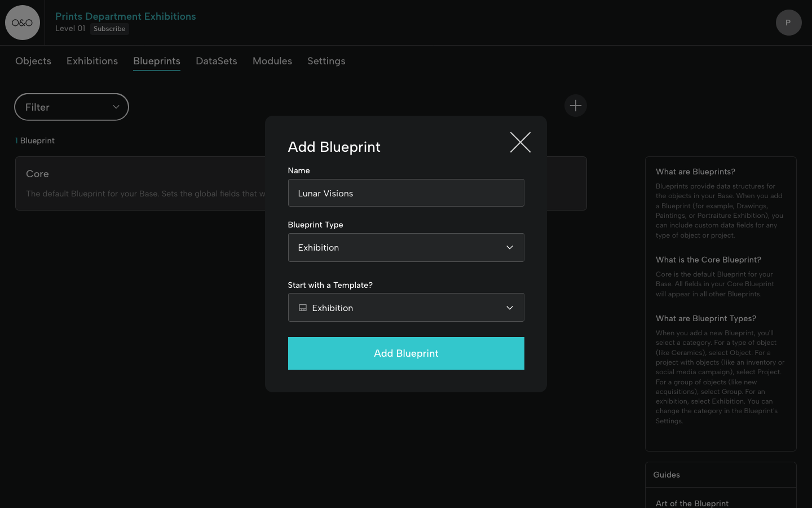812x508 pixels.
Task: Click the O&O logo icon
Action: (x=23, y=23)
